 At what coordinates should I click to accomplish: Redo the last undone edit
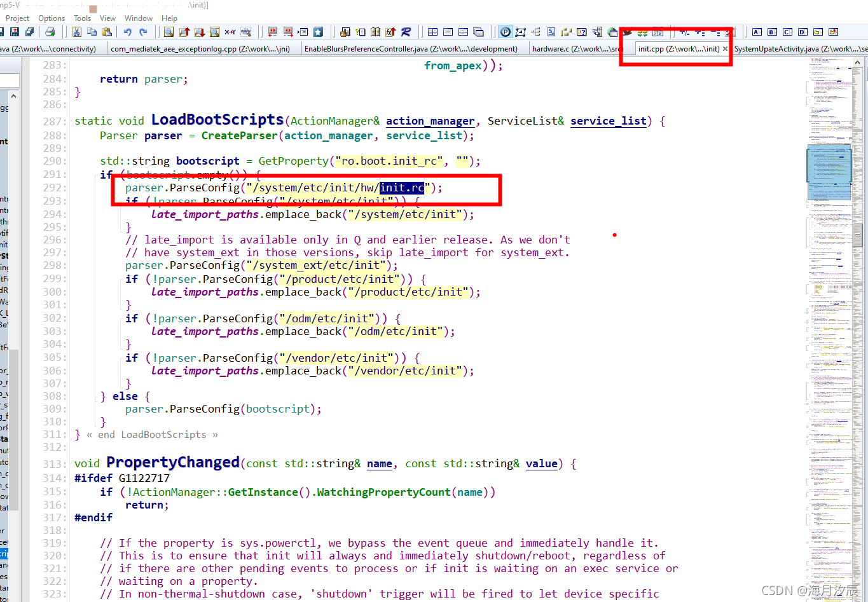(143, 32)
